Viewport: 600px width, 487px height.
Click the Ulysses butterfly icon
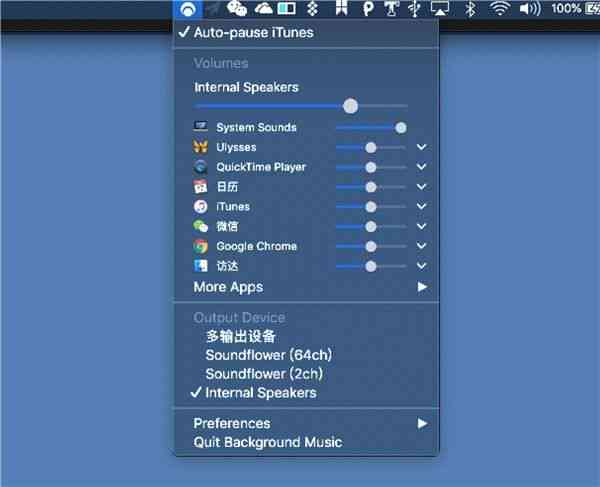201,147
